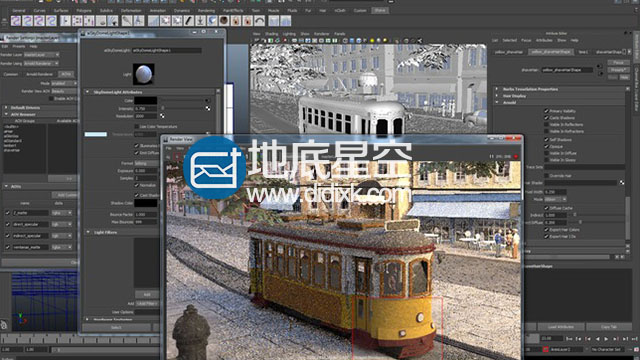This screenshot has height=360, width=640.
Task: Enable Use Color Temperature checkbox
Action: pos(137,127)
